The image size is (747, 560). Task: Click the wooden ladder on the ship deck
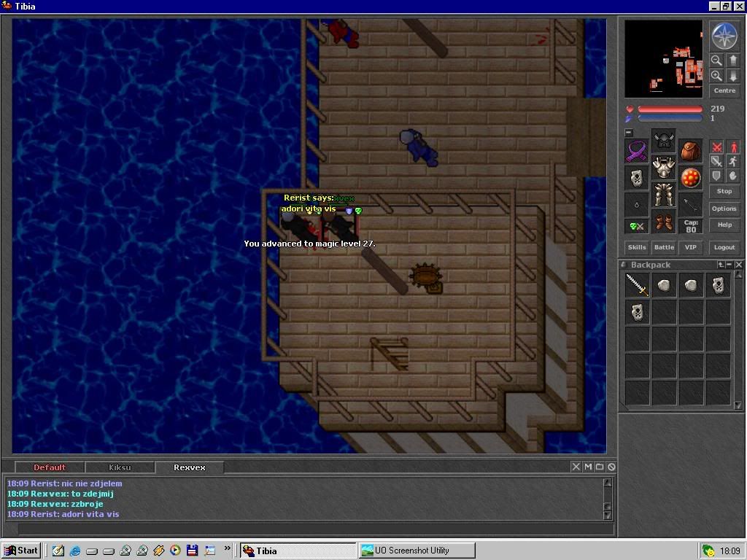pyautogui.click(x=390, y=354)
